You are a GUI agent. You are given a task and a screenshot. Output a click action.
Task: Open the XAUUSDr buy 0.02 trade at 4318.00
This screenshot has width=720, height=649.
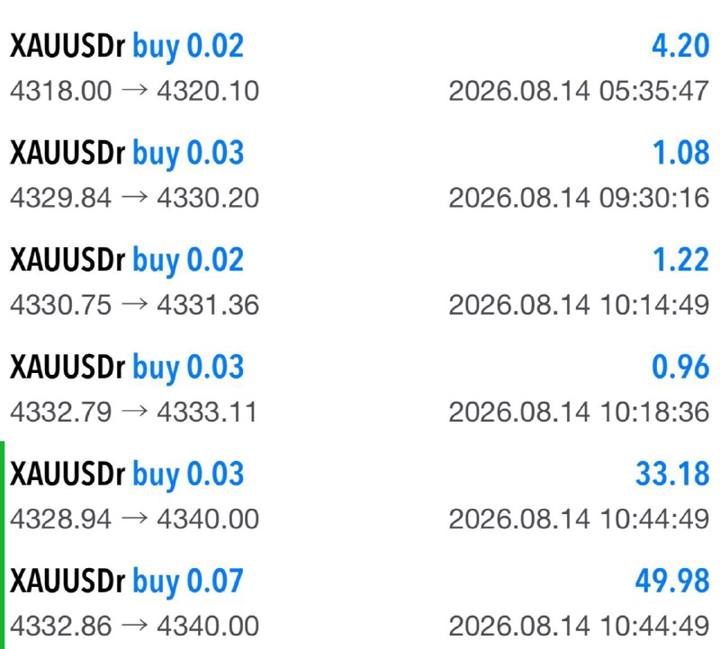[x=360, y=67]
